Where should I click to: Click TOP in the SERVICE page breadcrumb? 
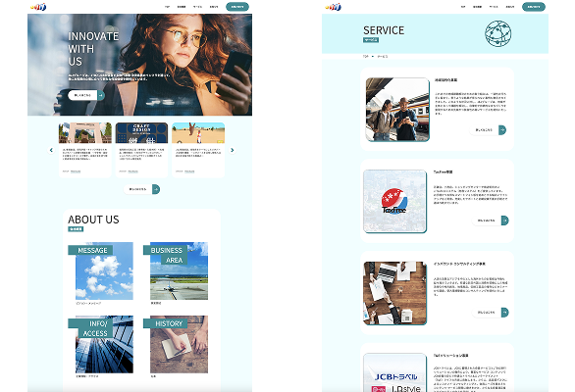click(366, 57)
